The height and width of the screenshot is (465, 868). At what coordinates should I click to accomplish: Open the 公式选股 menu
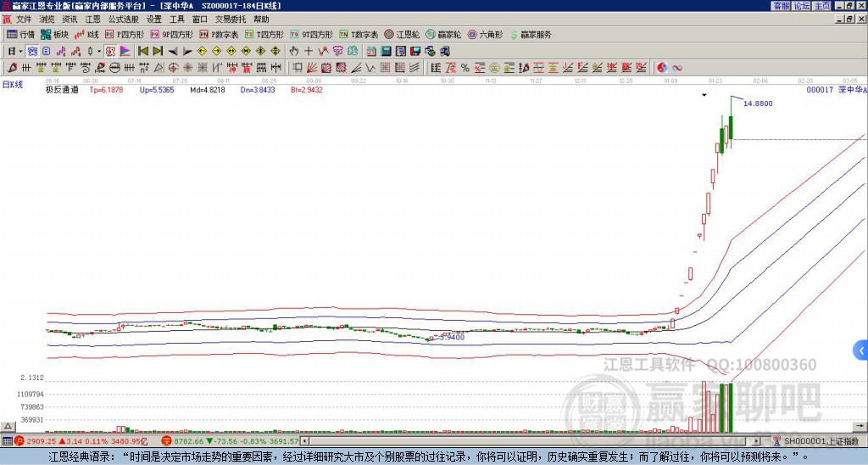[123, 19]
